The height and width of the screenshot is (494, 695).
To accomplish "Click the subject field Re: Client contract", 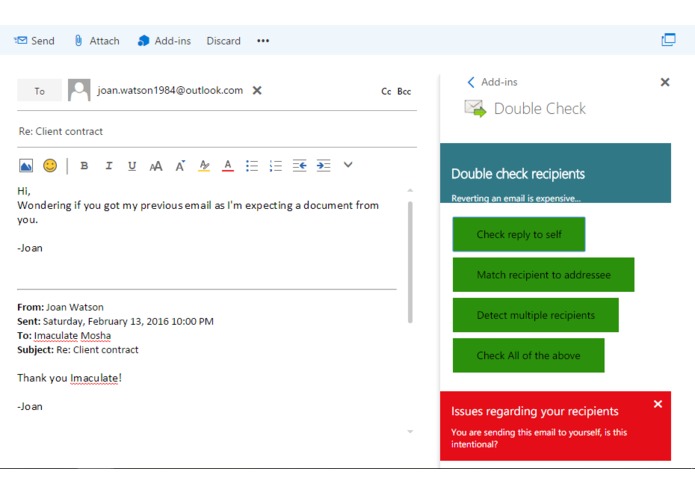I will pyautogui.click(x=217, y=131).
